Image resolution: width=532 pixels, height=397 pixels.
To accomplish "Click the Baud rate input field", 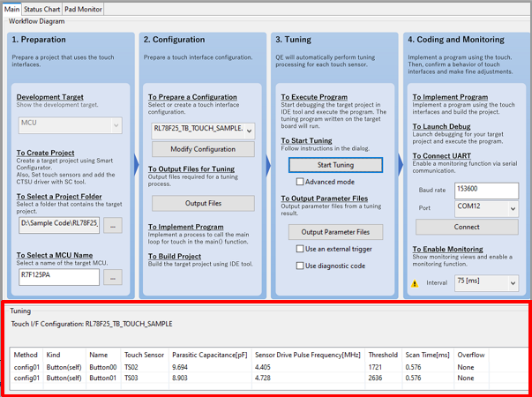I will click(487, 191).
